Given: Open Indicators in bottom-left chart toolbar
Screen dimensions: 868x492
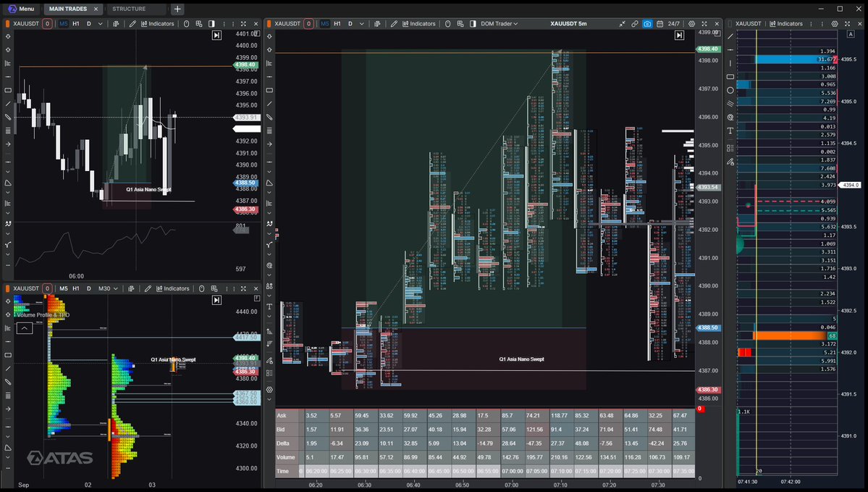Looking at the screenshot, I should tap(173, 288).
